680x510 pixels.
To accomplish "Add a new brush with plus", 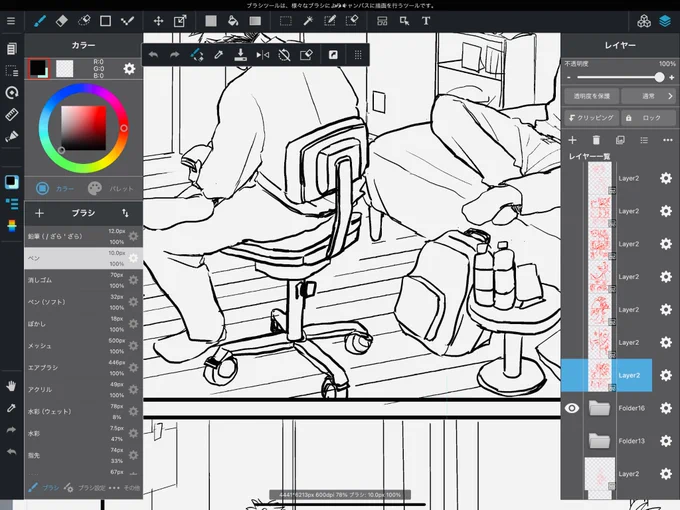I will click(39, 213).
